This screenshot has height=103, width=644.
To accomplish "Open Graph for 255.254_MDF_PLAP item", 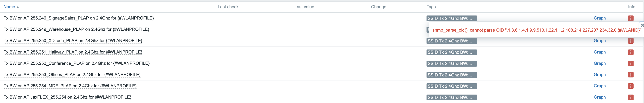I will tap(600, 86).
